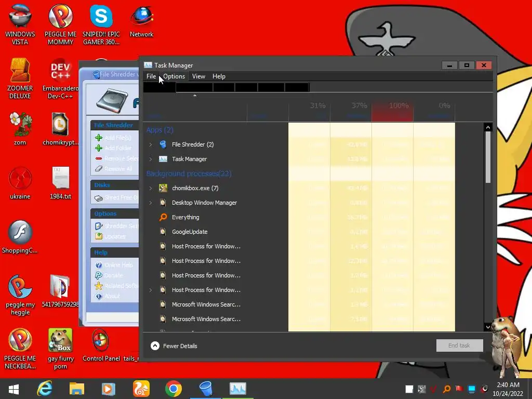
Task: Click the 100% disk usage column header
Action: tap(393, 111)
